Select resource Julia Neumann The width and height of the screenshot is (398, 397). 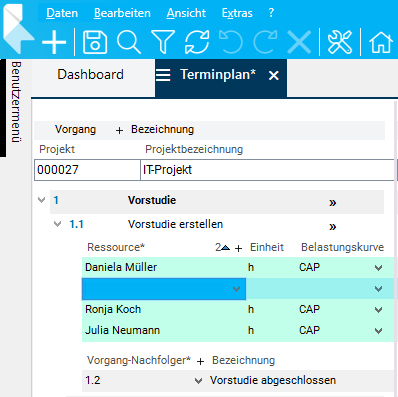tap(122, 330)
